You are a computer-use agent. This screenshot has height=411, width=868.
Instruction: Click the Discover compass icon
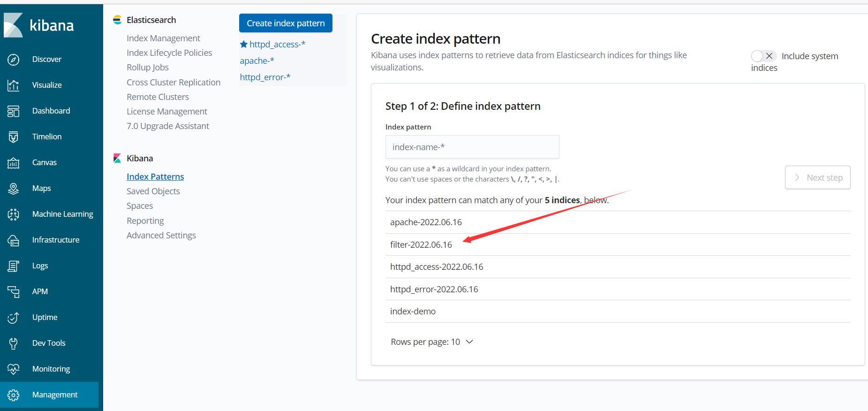[x=14, y=60]
